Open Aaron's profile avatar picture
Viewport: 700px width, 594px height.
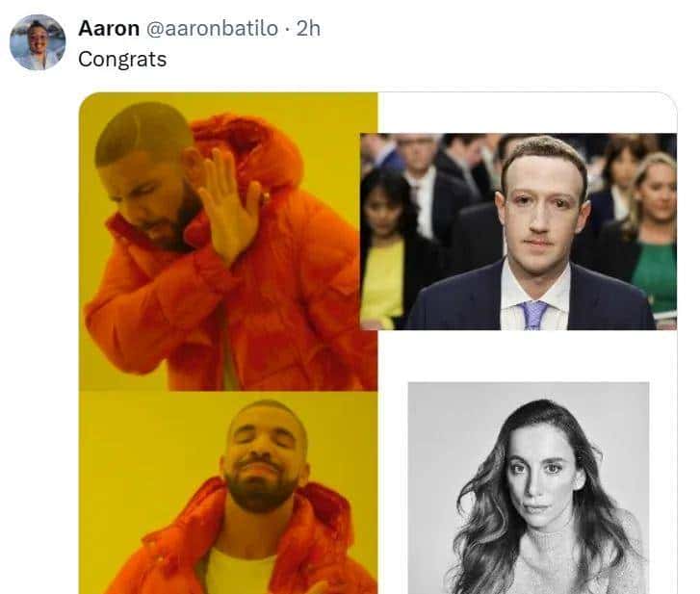(38, 43)
